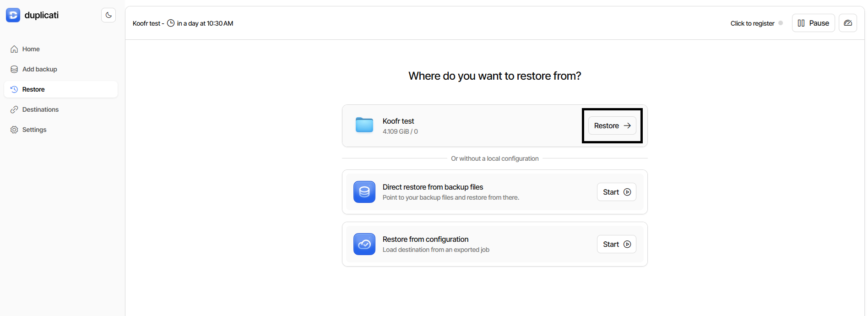The image size is (868, 316).
Task: Click 'Load destination from an exported job' text
Action: point(436,250)
